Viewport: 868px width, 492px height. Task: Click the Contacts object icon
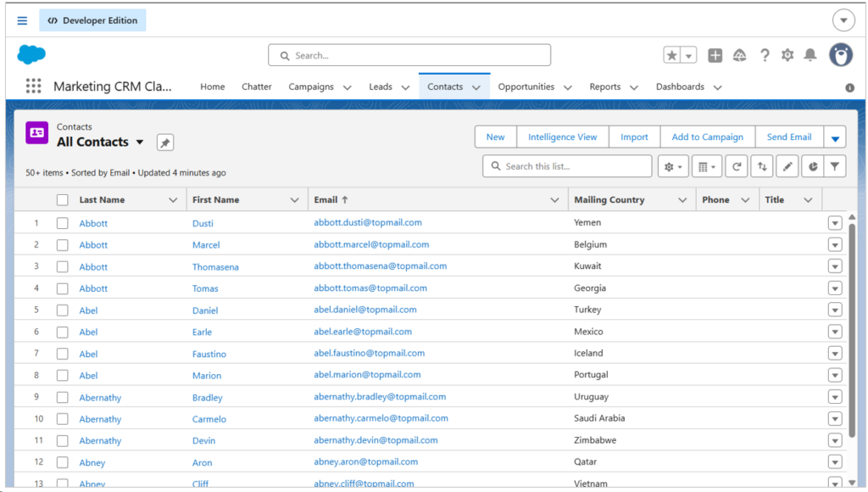pyautogui.click(x=37, y=133)
